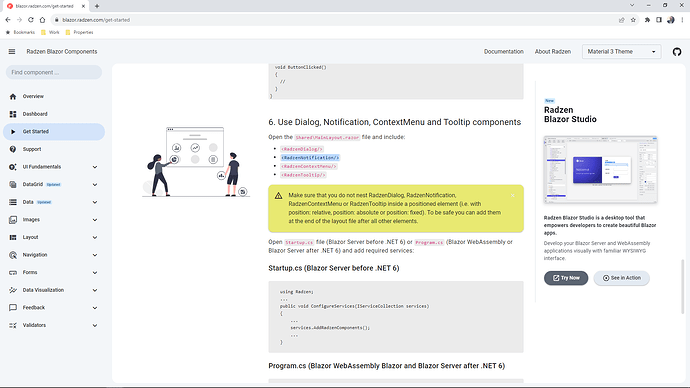Open the browser extensions puzzle icon
This screenshot has width=690, height=388.
coord(647,20)
